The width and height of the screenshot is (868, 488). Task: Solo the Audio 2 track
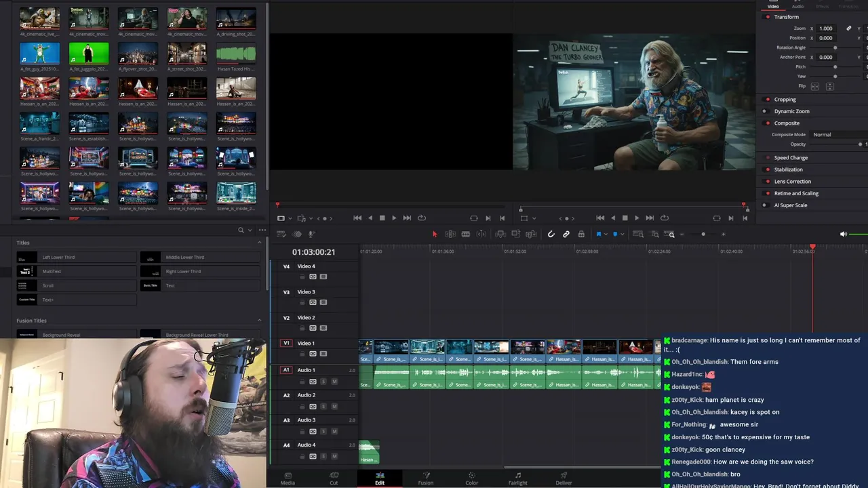323,407
